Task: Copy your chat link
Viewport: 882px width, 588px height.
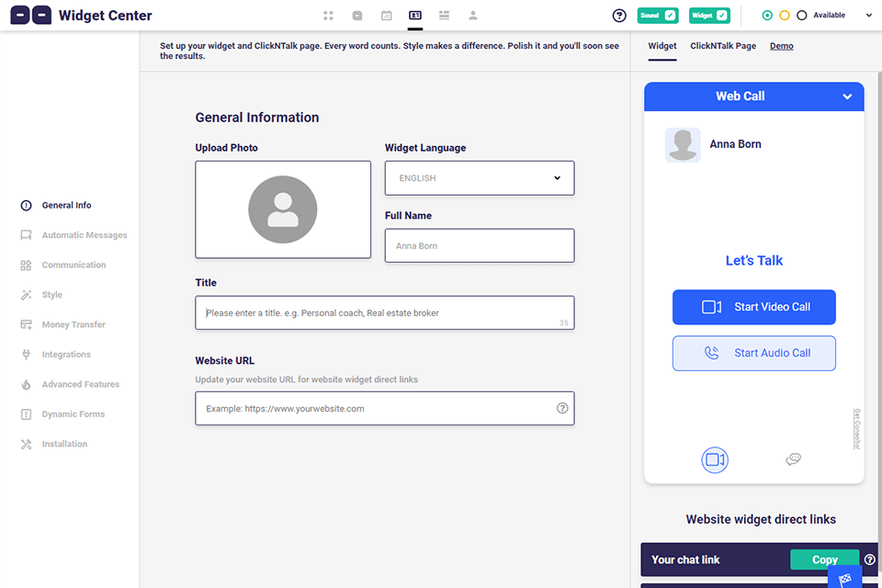Action: coord(825,560)
